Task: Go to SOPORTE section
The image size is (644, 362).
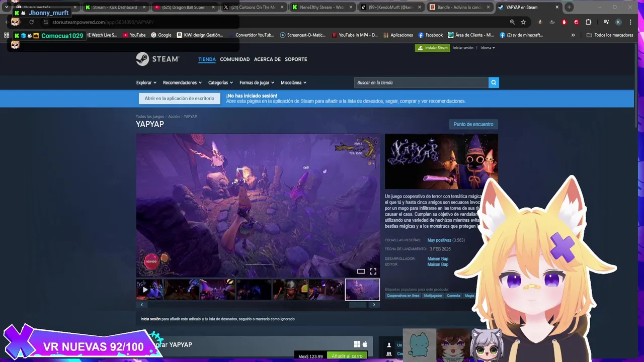Action: point(296,59)
